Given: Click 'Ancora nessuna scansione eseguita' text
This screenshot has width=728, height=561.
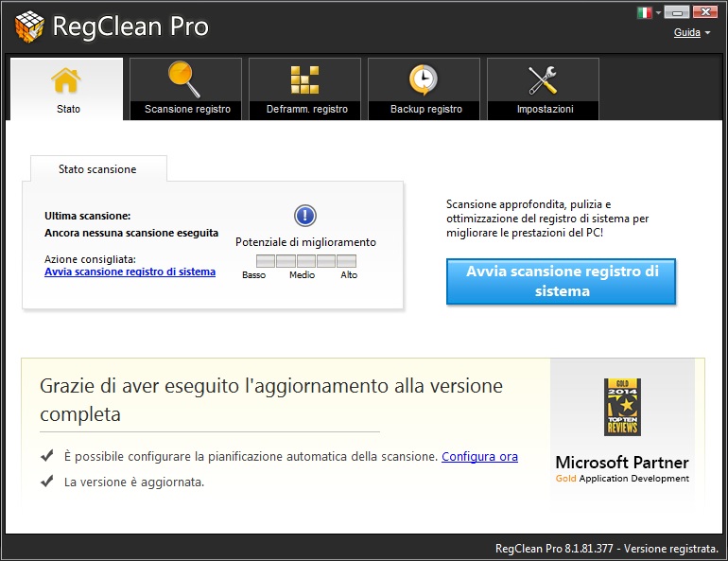Looking at the screenshot, I should (131, 233).
